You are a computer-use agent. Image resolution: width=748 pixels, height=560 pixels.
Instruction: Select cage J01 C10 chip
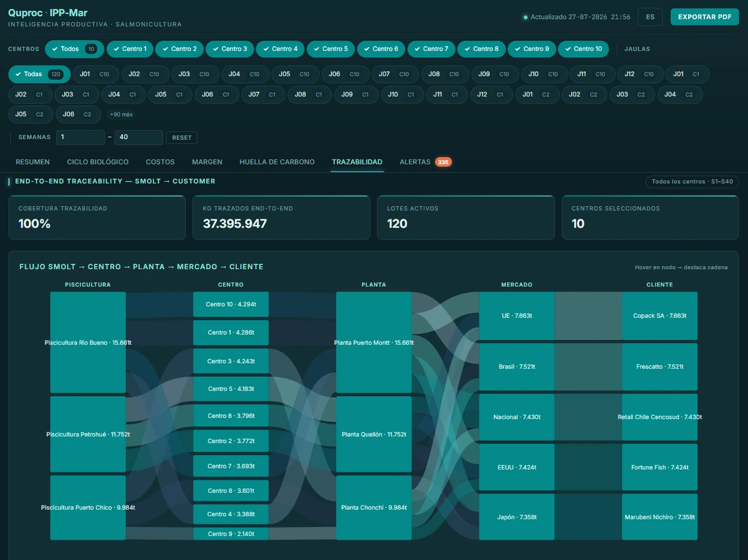[x=95, y=74]
